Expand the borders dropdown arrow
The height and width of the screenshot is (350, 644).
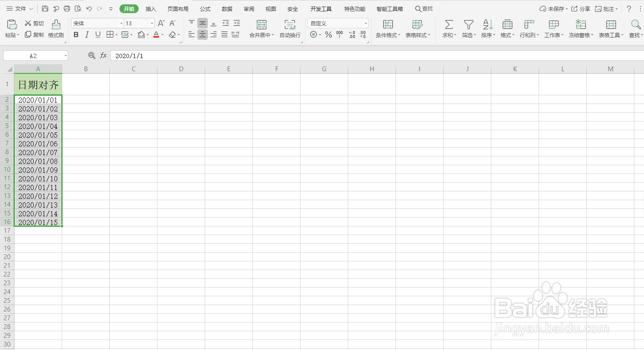(x=115, y=35)
